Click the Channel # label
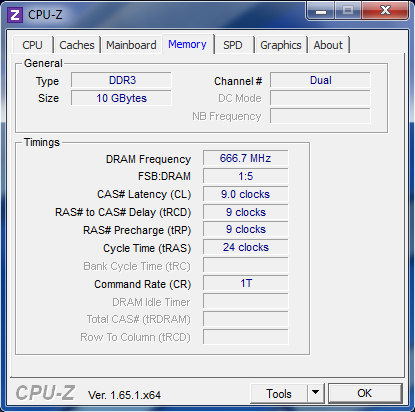415x412 pixels. 238,81
